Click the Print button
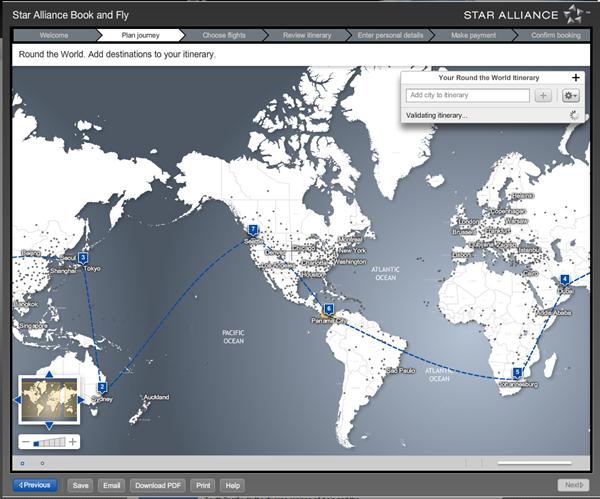Image resolution: width=600 pixels, height=499 pixels. point(203,486)
